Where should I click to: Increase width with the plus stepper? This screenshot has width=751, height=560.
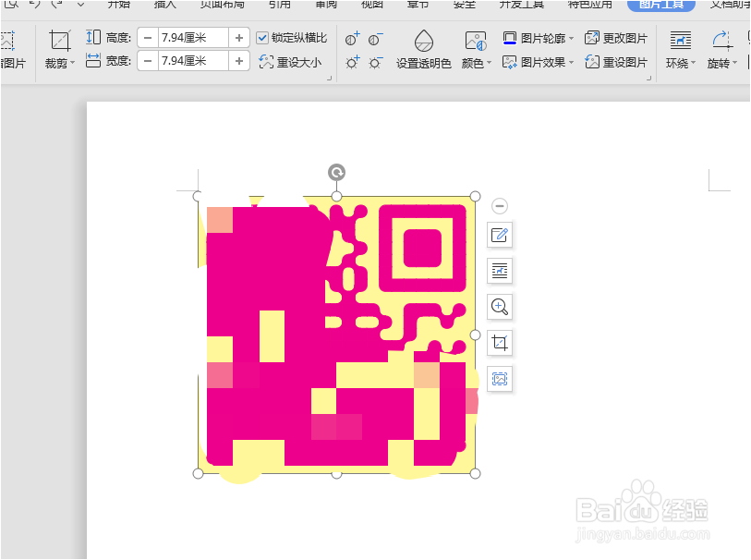coord(239,61)
